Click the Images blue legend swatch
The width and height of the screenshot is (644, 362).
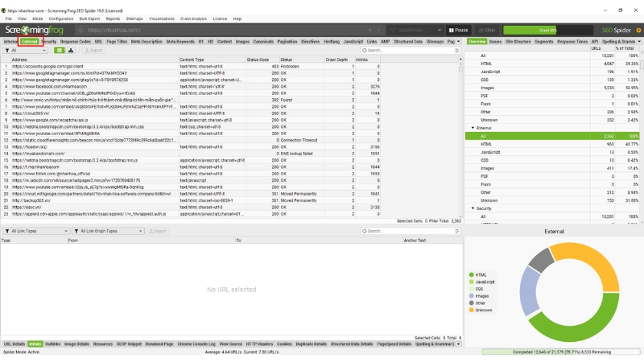471,296
